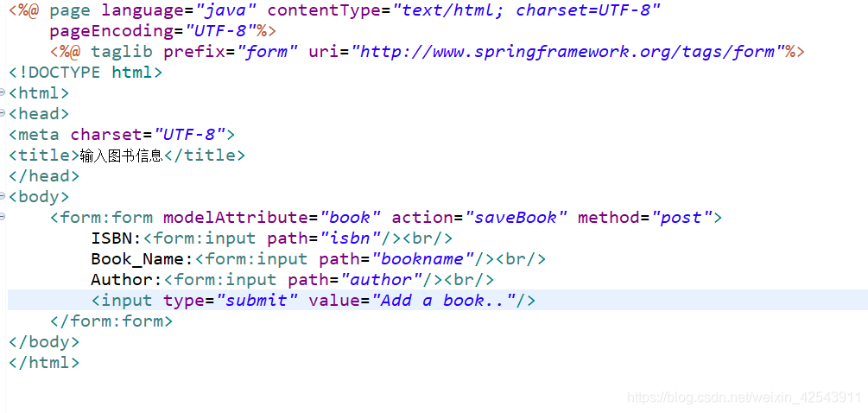Select the "book" modelAttribute value
The height and width of the screenshot is (413, 868).
pyautogui.click(x=351, y=218)
